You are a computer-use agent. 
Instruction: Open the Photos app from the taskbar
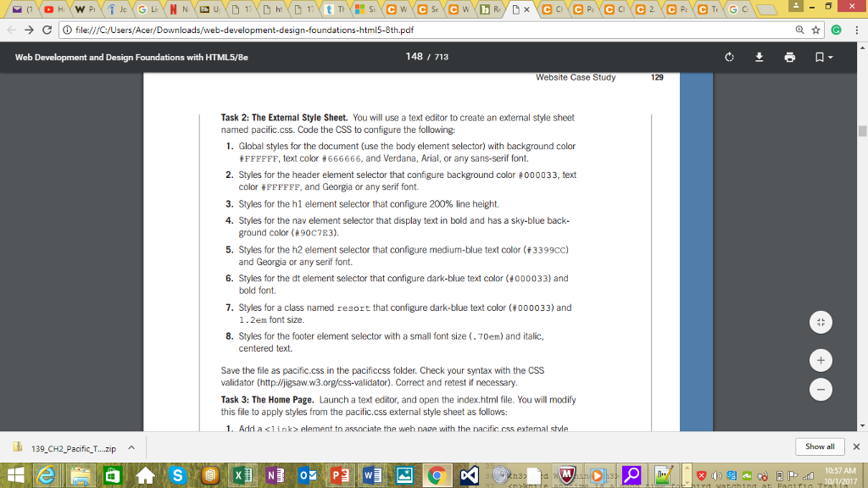click(404, 475)
